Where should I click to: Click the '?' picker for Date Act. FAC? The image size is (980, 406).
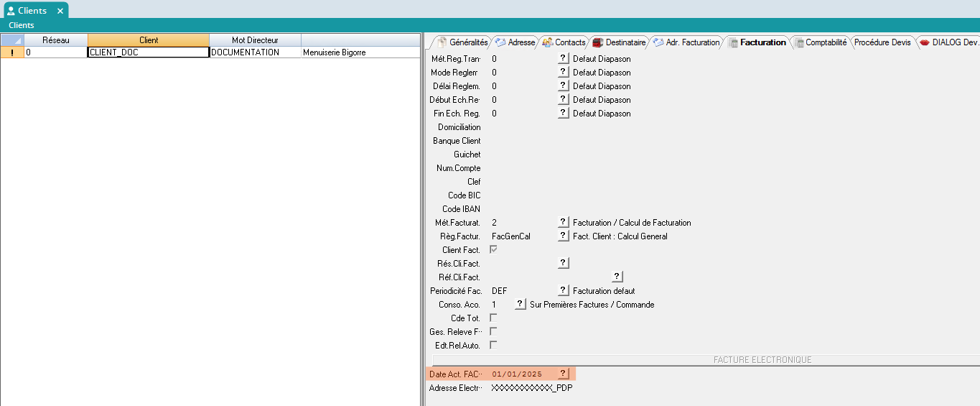tap(564, 374)
